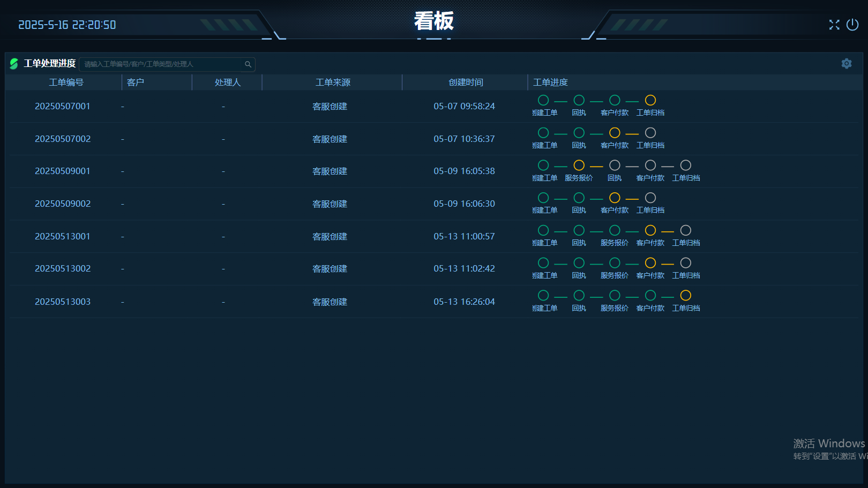Image resolution: width=868 pixels, height=488 pixels.
Task: Click 服务报价 step circle for order 20250509001
Action: point(579,166)
